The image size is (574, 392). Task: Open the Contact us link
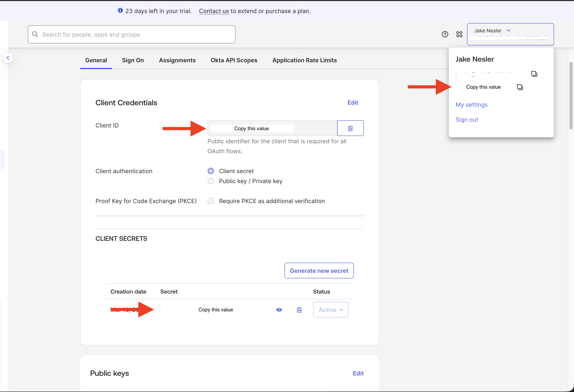(x=214, y=11)
